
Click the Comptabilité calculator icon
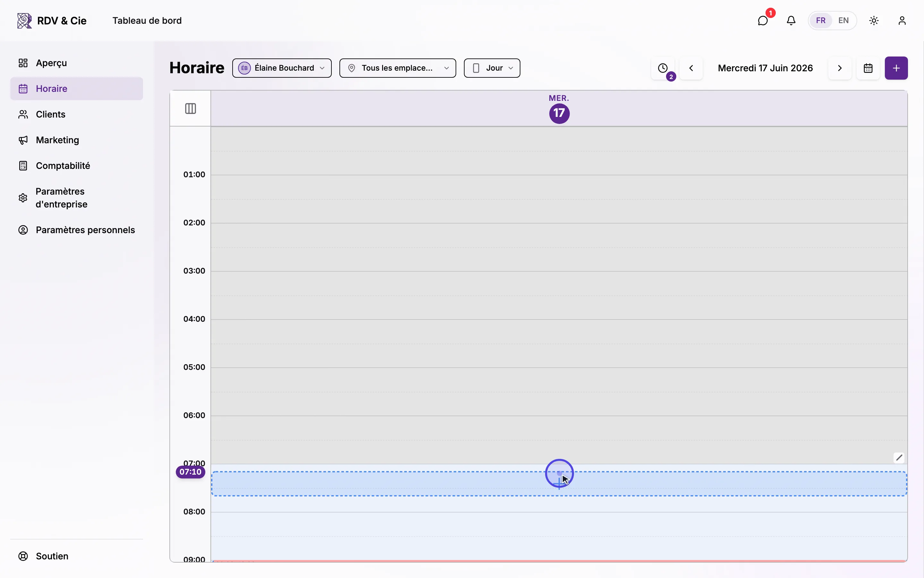23,165
